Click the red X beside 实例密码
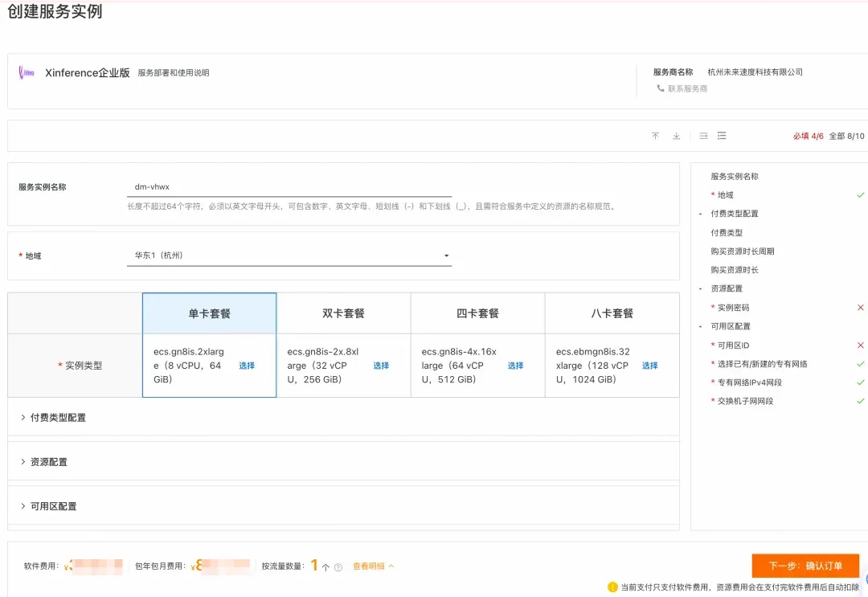868x597 pixels. (860, 308)
